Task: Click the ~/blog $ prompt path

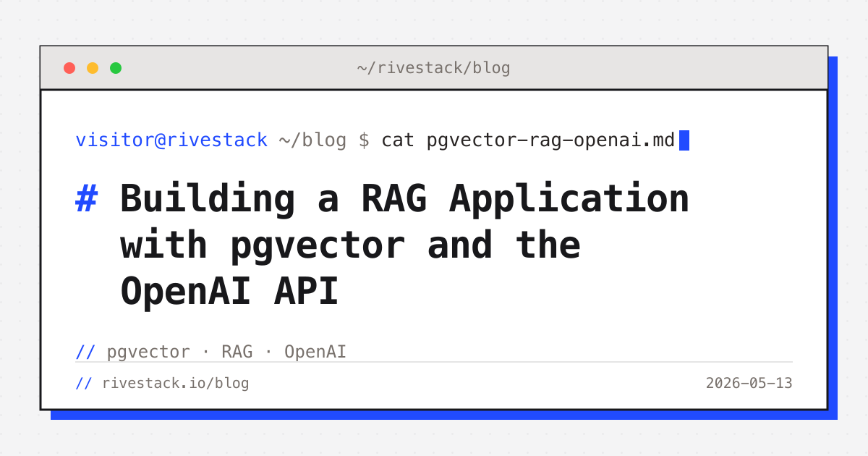Action: pyautogui.click(x=324, y=140)
